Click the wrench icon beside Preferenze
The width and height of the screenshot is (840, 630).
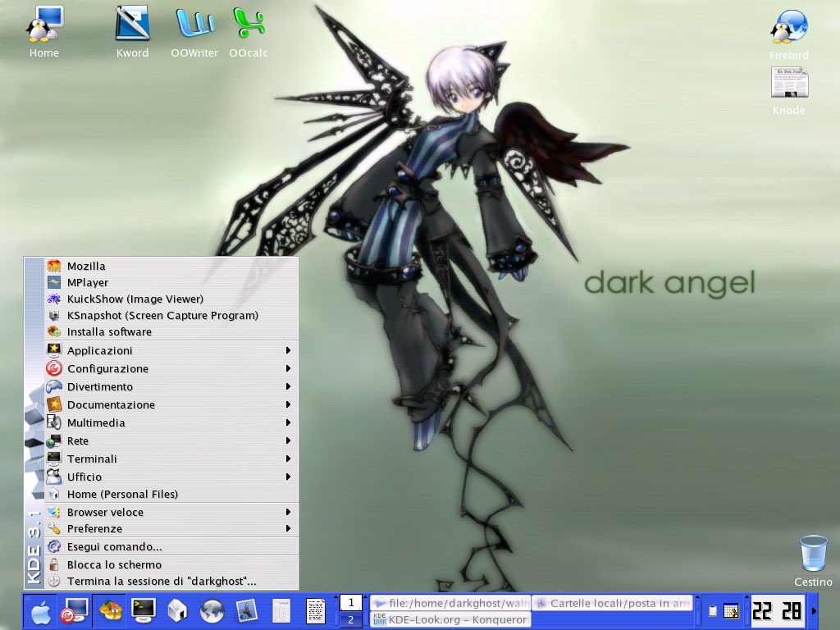pos(54,529)
